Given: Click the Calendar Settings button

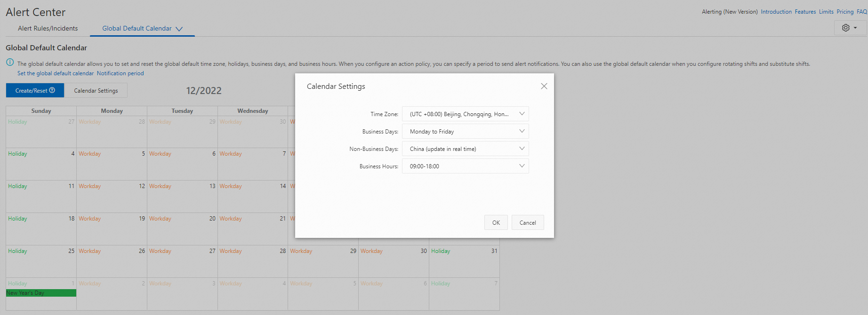Looking at the screenshot, I should (96, 91).
